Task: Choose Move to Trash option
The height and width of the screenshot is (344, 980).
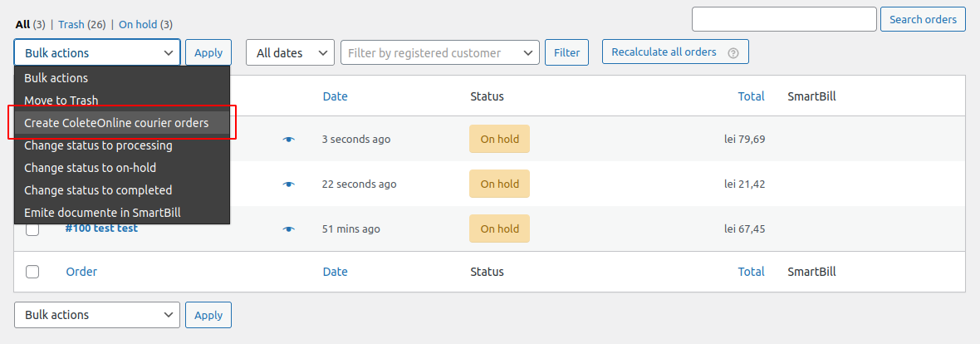Action: pyautogui.click(x=122, y=100)
